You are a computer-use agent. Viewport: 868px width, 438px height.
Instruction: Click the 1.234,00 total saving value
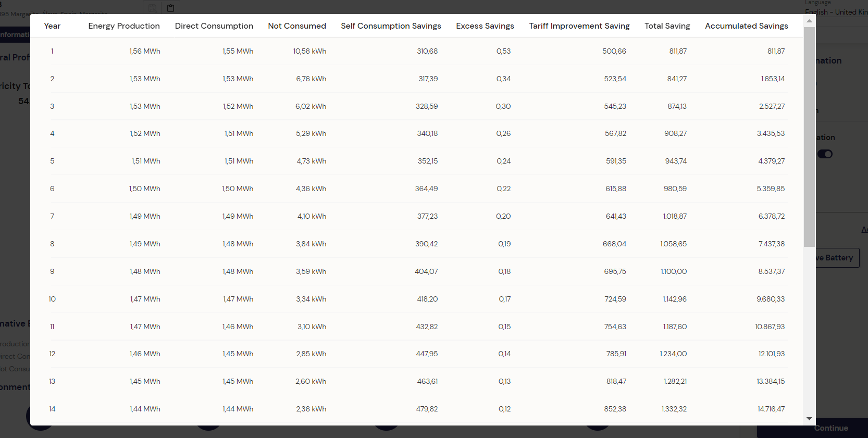673,354
